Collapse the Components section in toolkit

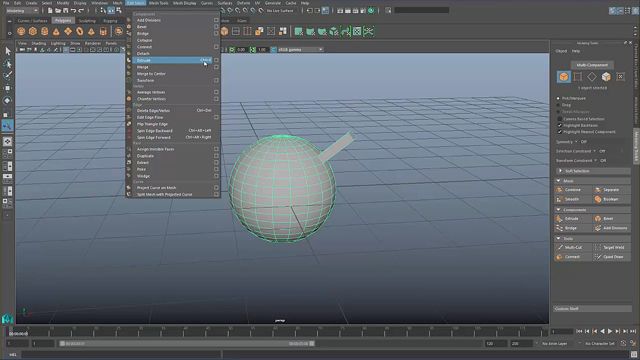coord(558,210)
